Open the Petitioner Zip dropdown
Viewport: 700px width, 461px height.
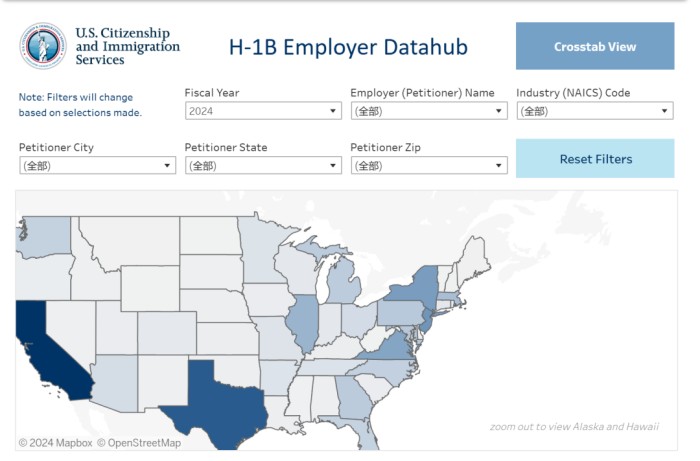pos(428,165)
